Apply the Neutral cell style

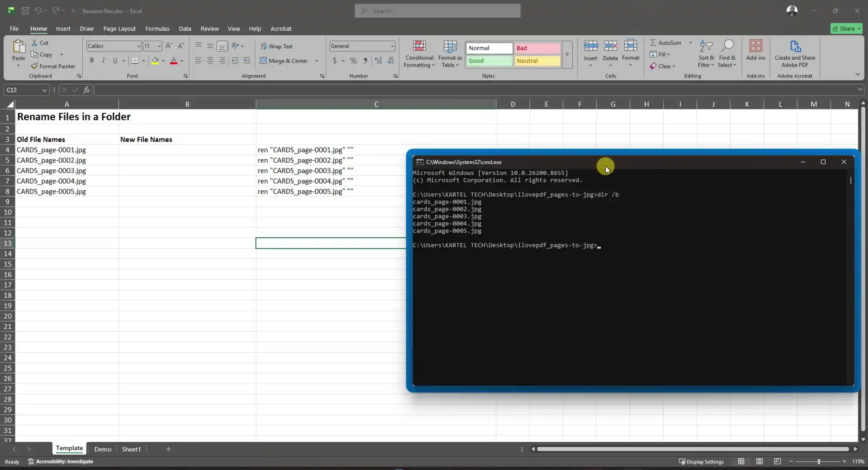click(537, 61)
